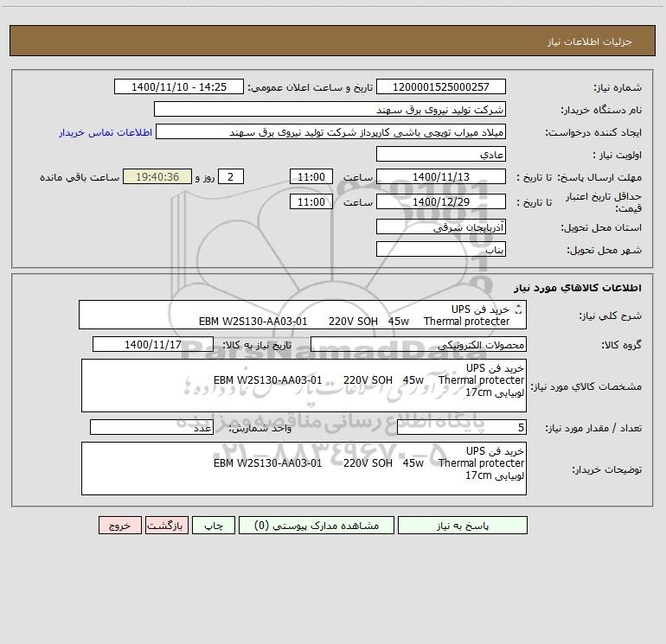Viewport: 666px width, 644px height.
Task: Click the general description box 'خرید فن UPS'
Action: pyautogui.click(x=303, y=315)
